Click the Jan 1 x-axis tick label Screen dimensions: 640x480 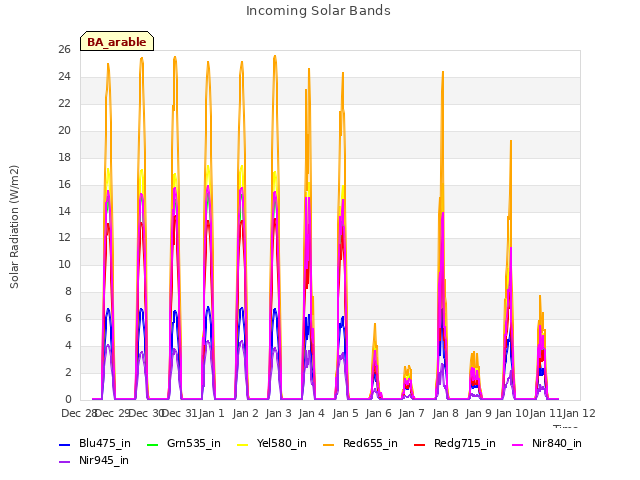pos(211,413)
